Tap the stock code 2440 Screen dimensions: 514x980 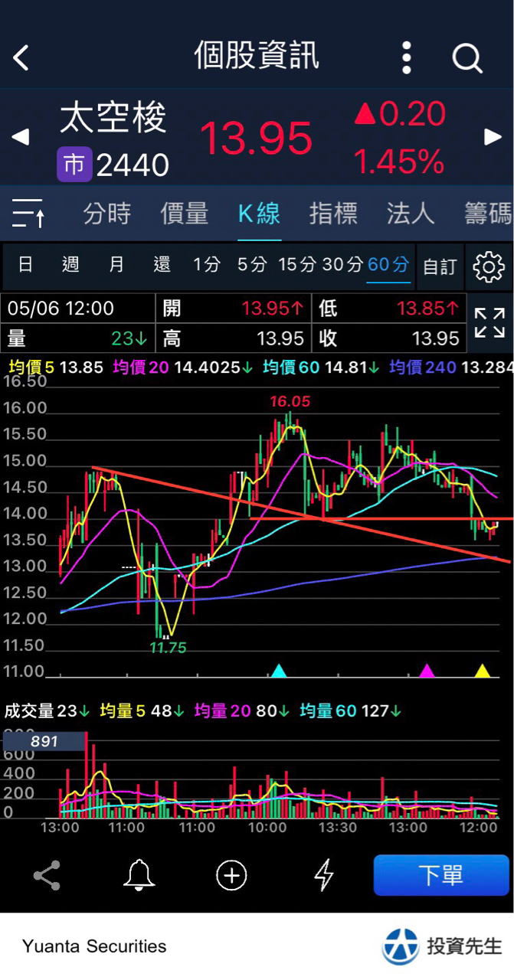[x=133, y=165]
